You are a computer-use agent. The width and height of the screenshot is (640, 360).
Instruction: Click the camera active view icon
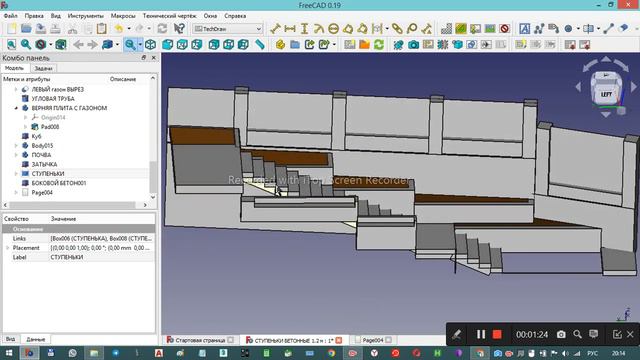click(413, 44)
